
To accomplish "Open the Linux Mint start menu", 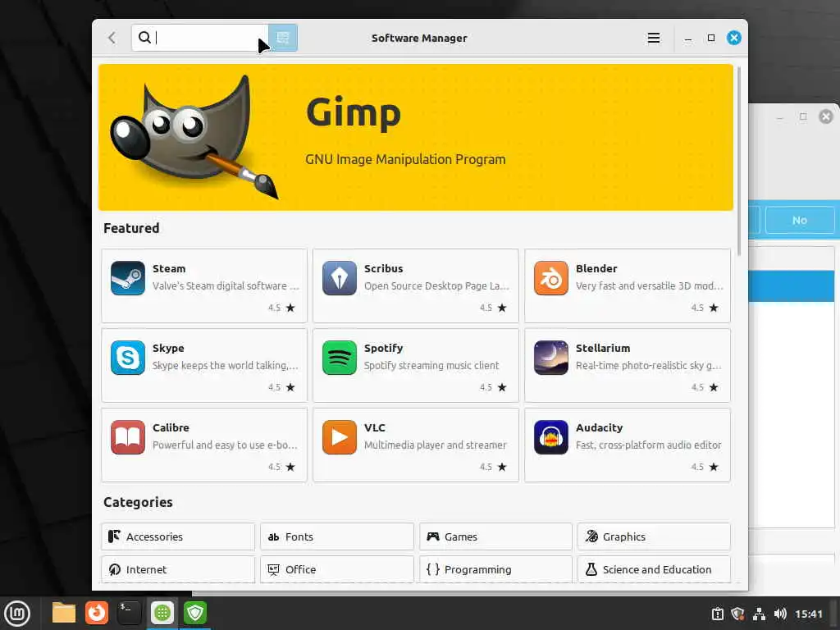I will (x=17, y=613).
